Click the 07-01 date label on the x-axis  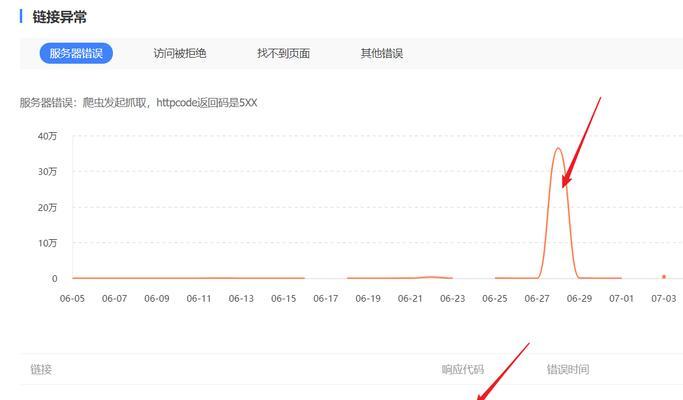pos(622,298)
